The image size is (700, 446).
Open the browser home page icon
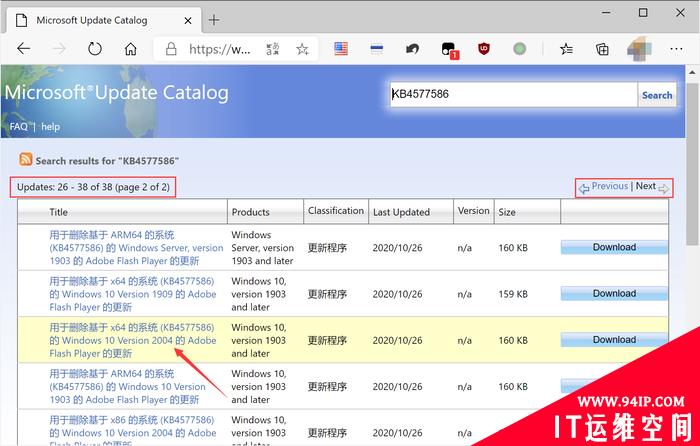point(130,48)
